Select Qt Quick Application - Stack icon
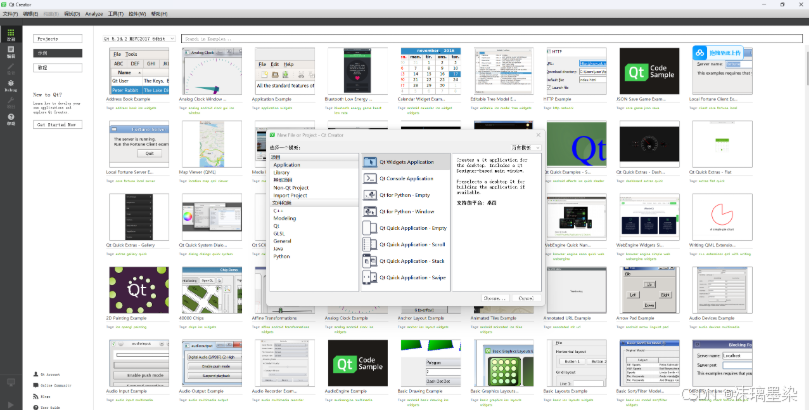The image size is (809, 410). click(370, 261)
